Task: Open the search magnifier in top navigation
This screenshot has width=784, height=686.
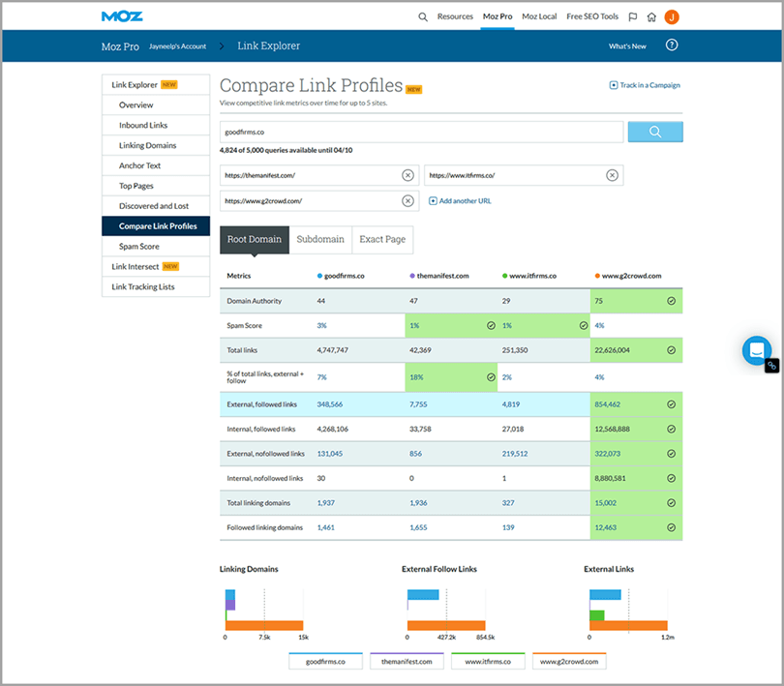Action: click(423, 17)
